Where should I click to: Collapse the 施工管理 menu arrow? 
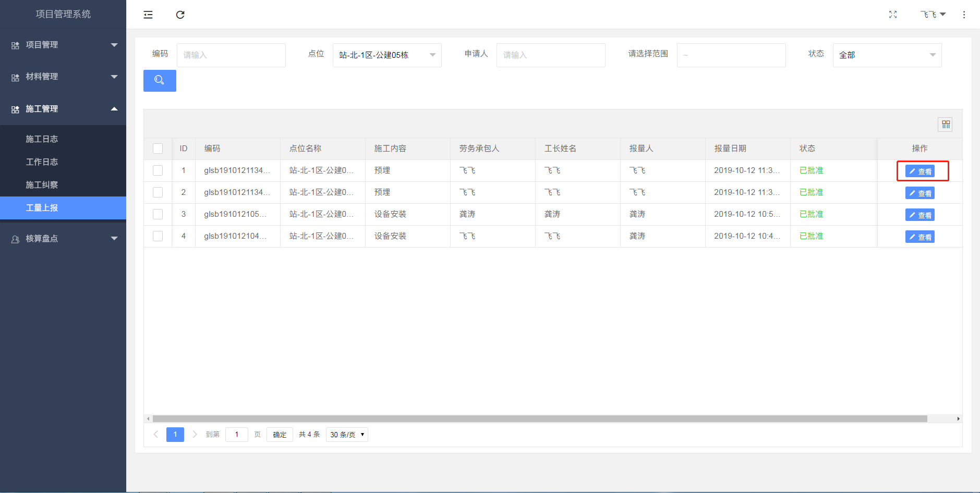click(x=114, y=109)
